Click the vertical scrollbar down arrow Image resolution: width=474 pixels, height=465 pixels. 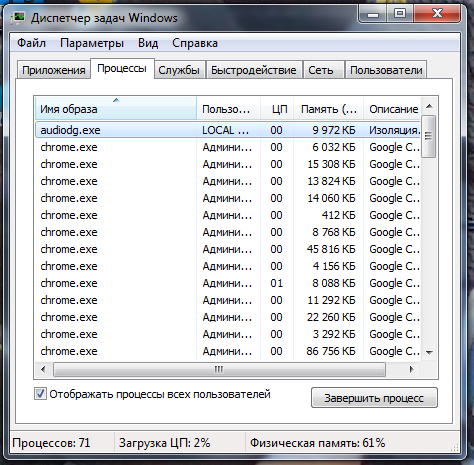(x=429, y=352)
